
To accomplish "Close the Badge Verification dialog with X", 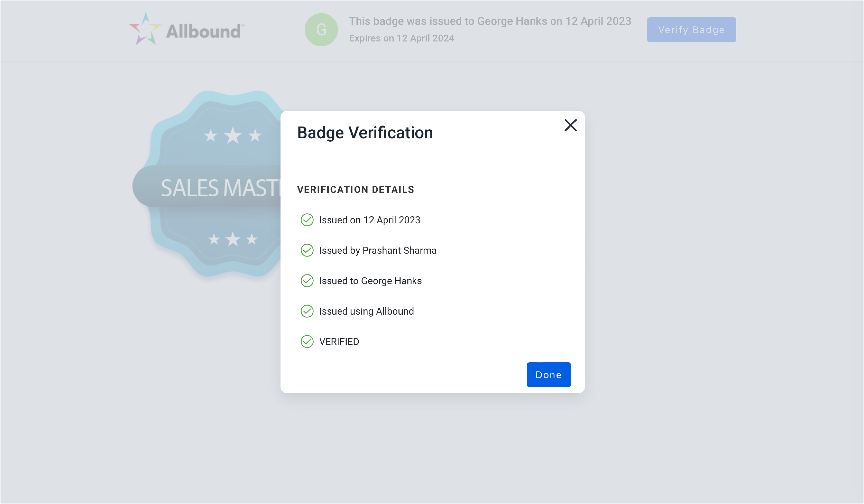I will 571,125.
